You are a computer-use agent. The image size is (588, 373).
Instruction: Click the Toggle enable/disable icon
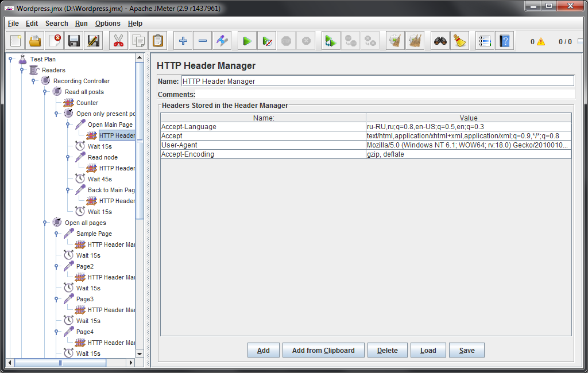222,41
